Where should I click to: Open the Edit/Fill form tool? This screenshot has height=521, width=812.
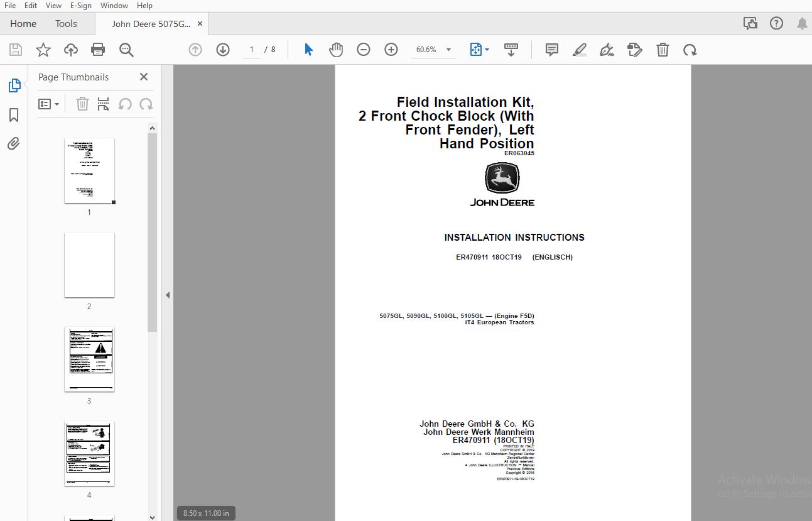click(635, 50)
